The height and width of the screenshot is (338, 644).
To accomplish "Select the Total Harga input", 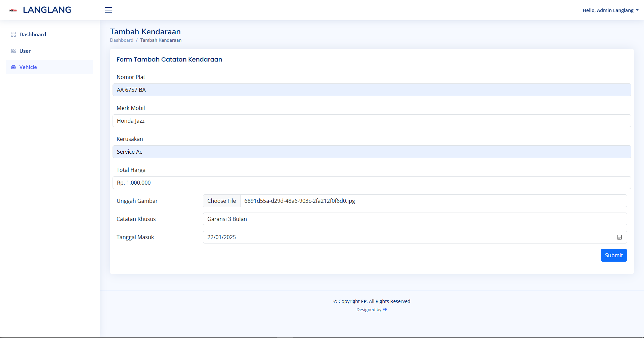I will (x=372, y=183).
